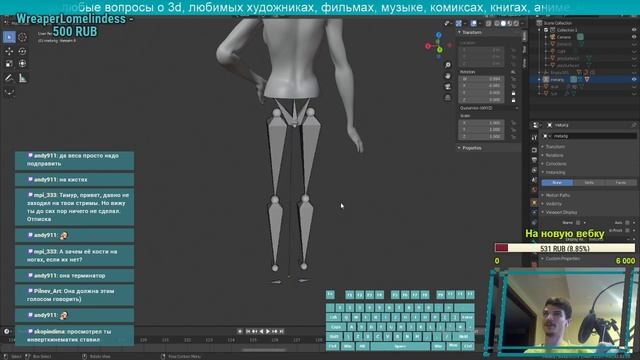This screenshot has width=640, height=360.
Task: Choose Verts instancing option
Action: pos(589,182)
